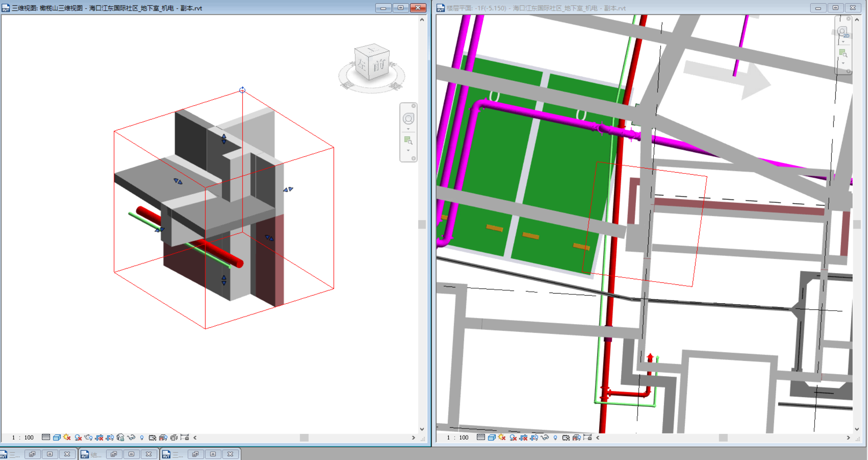868x460 pixels.
Task: Click Unlocked 3D View house icon
Action: pos(120,438)
